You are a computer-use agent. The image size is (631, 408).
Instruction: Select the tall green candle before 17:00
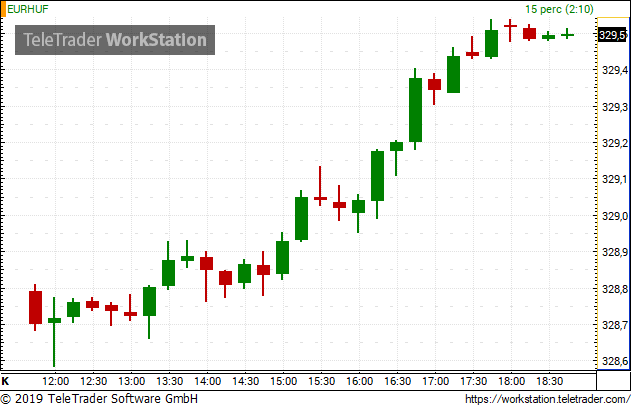[415, 110]
